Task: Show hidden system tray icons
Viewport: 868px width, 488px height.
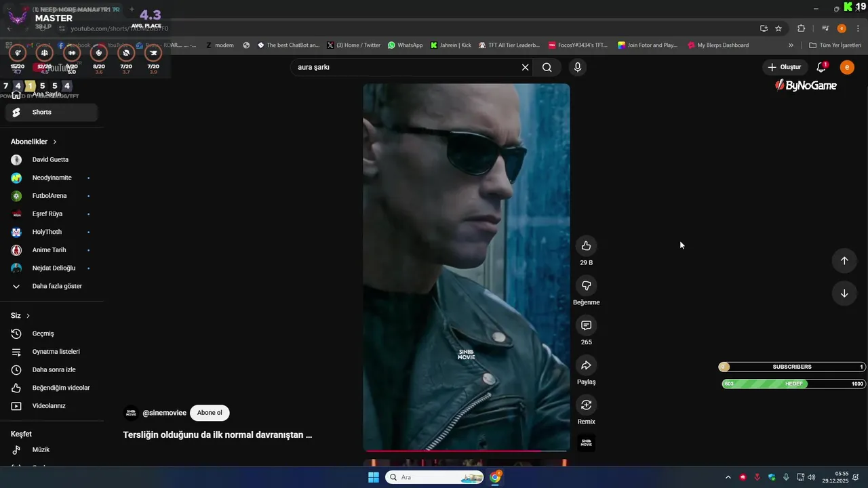Action: click(728, 477)
